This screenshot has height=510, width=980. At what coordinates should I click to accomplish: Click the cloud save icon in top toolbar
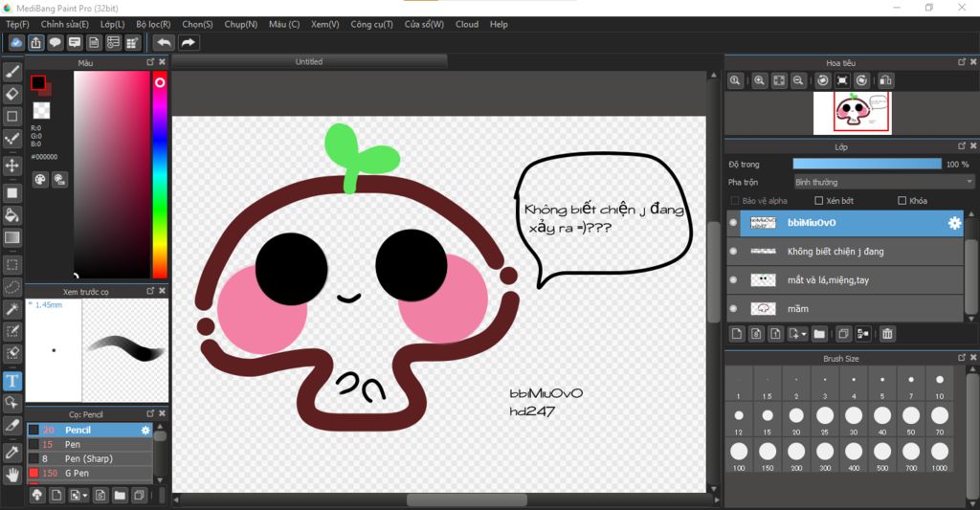[x=16, y=42]
